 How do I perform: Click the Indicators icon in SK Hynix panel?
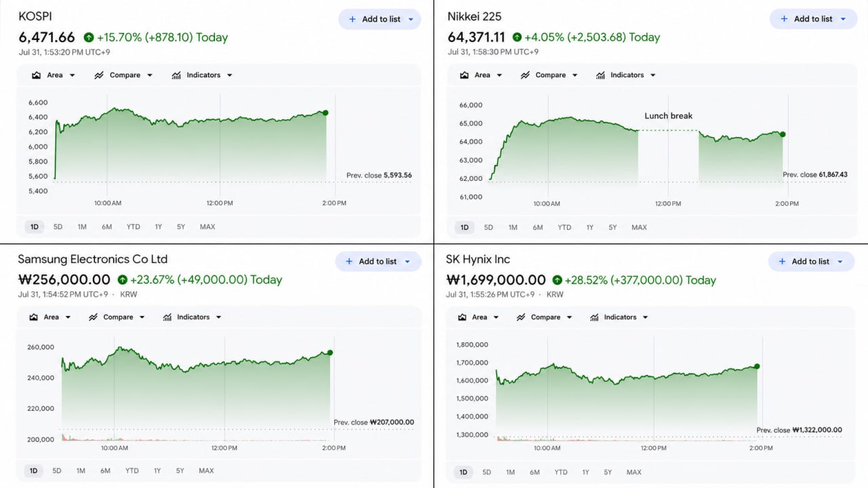(x=594, y=317)
